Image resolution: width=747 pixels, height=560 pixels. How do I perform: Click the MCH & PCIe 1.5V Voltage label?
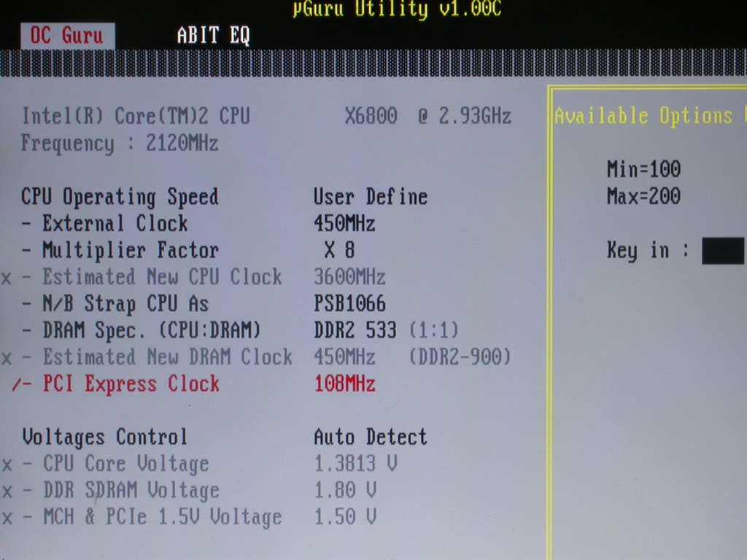(163, 517)
